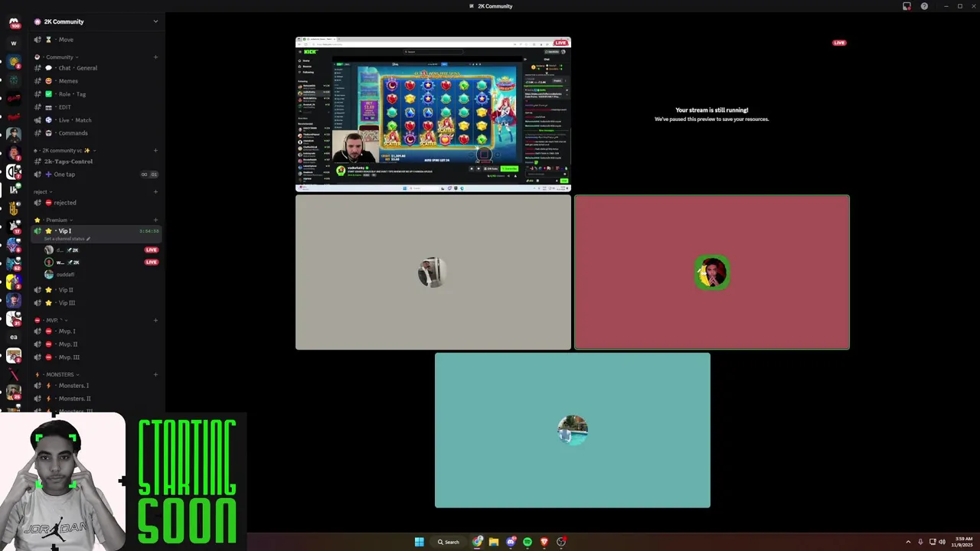The height and width of the screenshot is (551, 980).
Task: Focus the red participant tile
Action: click(x=712, y=272)
